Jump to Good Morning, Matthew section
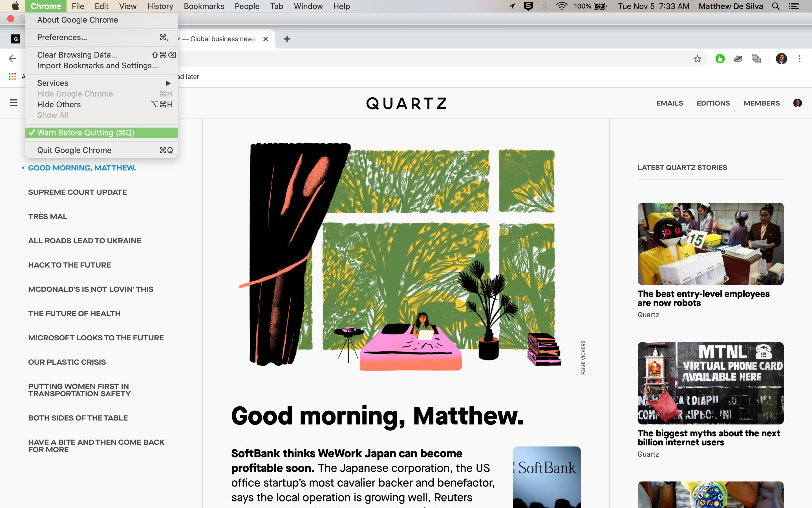The image size is (812, 508). click(x=82, y=168)
